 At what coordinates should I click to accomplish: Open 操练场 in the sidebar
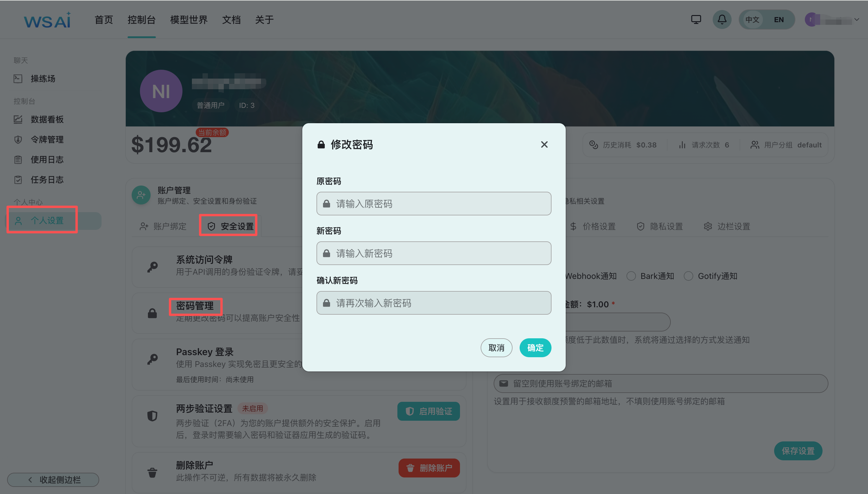(43, 79)
